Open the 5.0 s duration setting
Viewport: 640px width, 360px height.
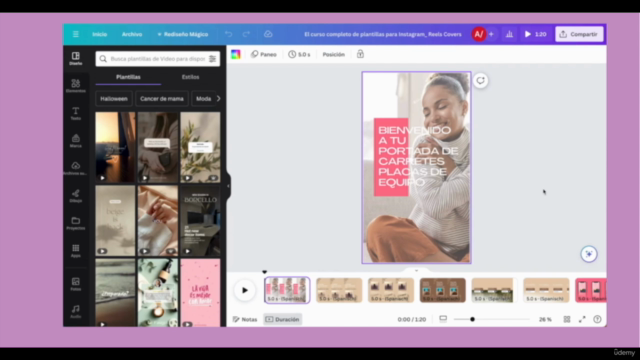[x=299, y=54]
